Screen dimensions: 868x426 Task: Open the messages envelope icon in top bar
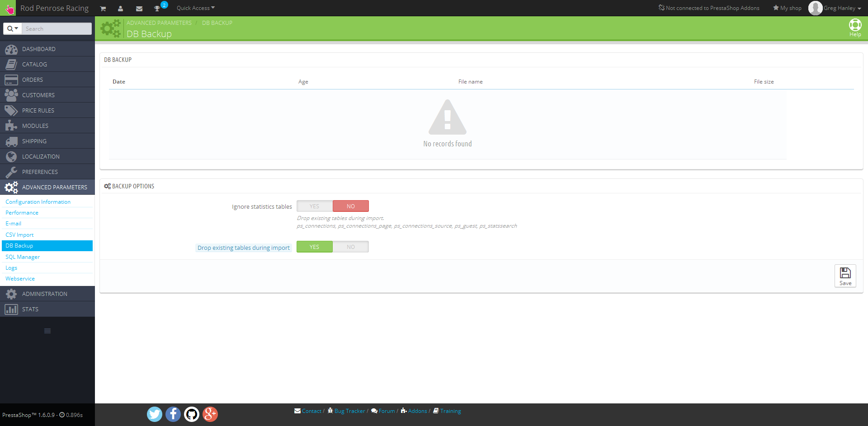[139, 9]
